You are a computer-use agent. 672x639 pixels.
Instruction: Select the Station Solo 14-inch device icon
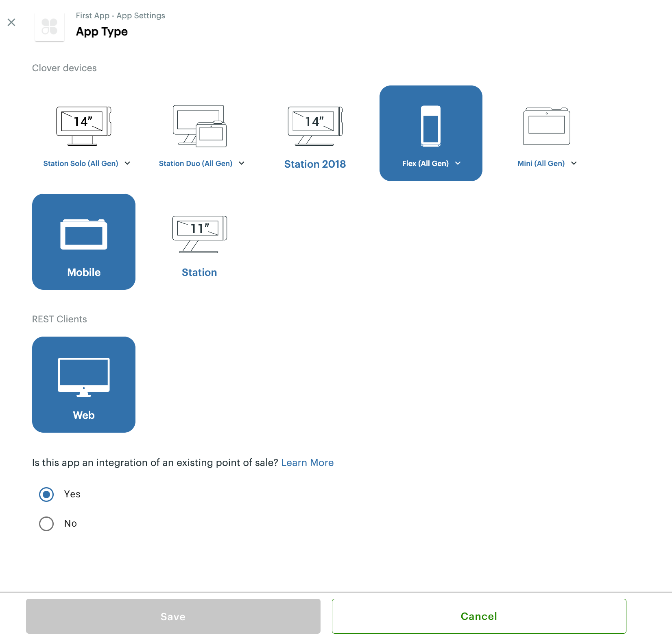(84, 126)
